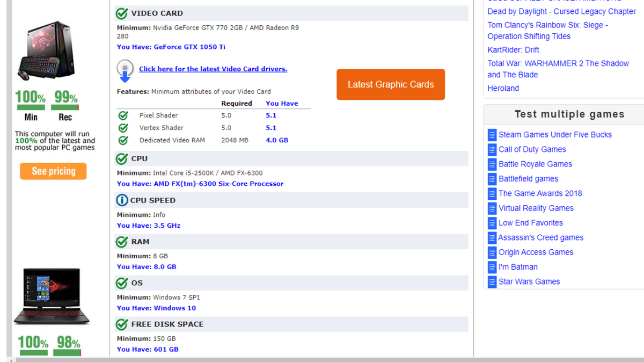Click list icon next to Virtual Reality Games
644x362 pixels.
point(492,208)
